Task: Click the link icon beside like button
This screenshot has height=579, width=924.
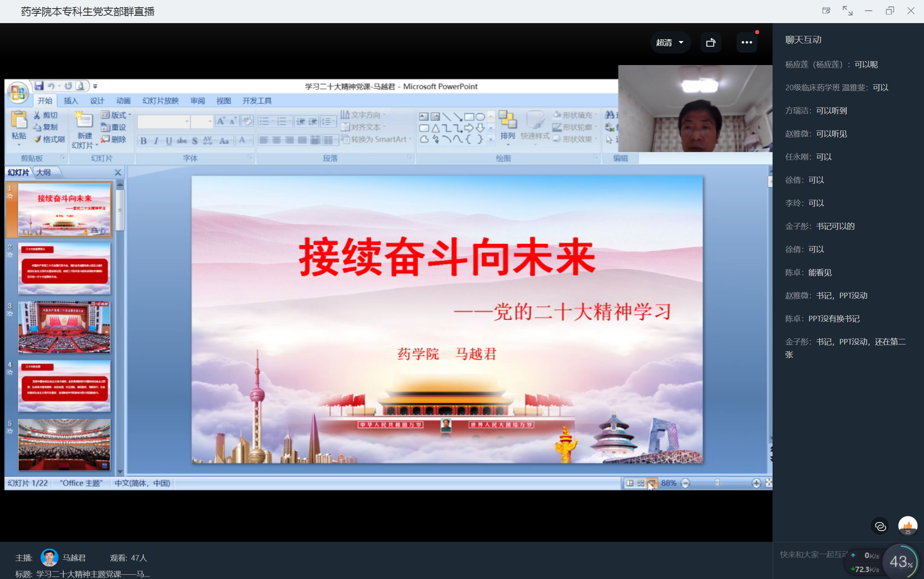Action: pos(880,526)
